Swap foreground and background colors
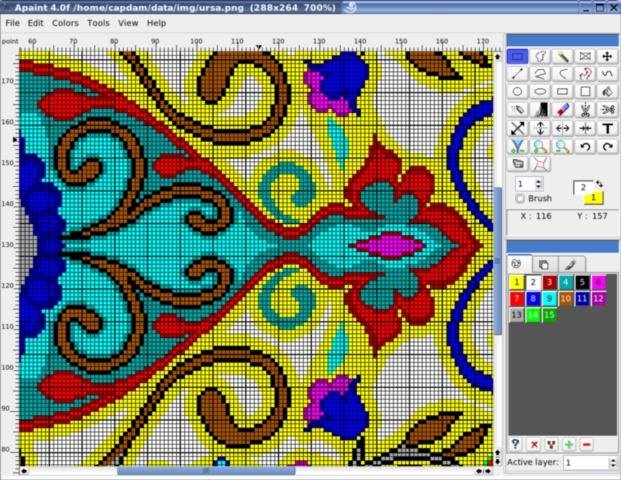This screenshot has height=480, width=621. (x=599, y=183)
